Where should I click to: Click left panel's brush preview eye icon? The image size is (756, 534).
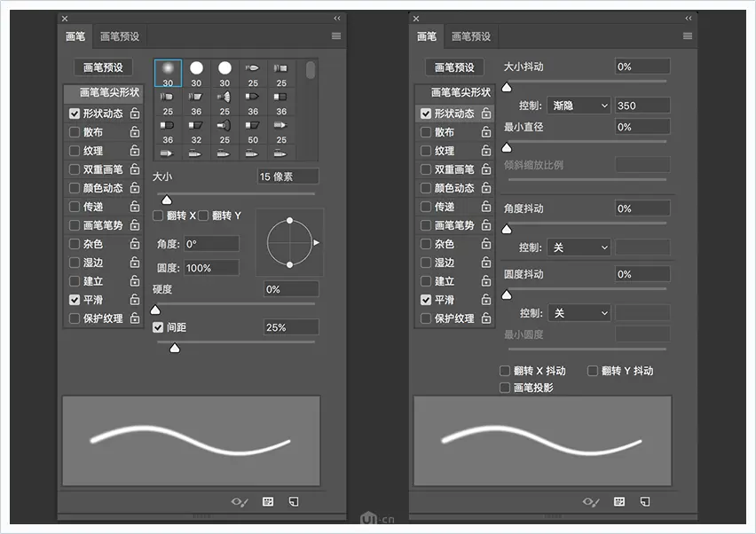point(240,502)
